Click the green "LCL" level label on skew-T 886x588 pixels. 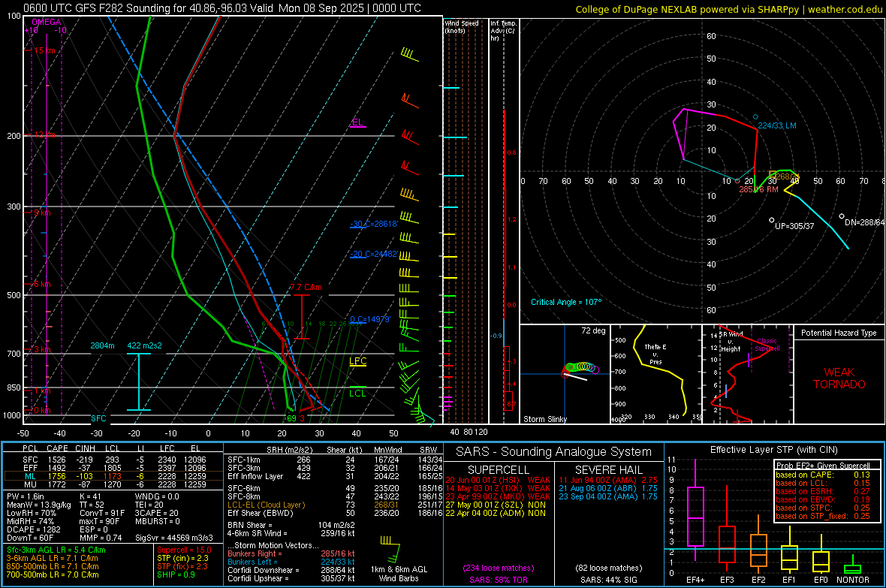[x=357, y=394]
